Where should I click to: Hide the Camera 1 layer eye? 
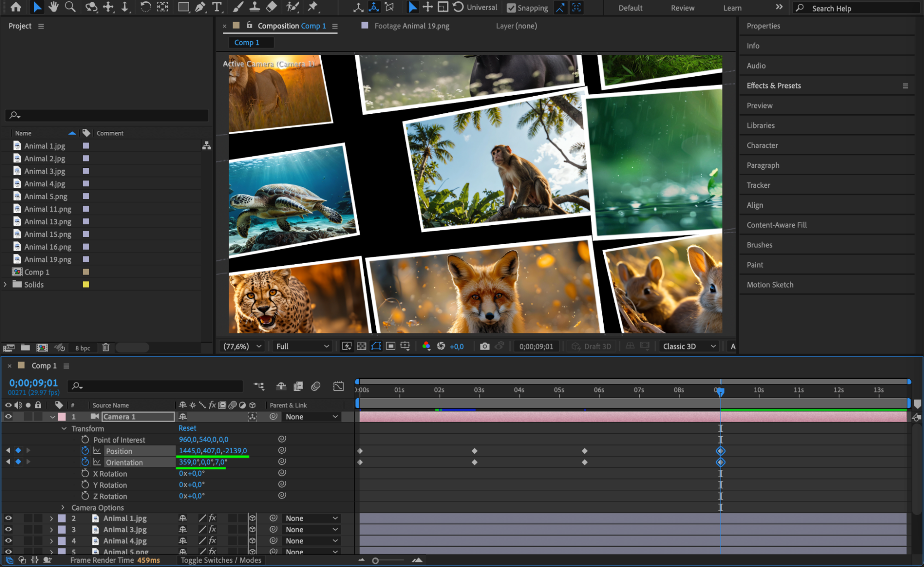pyautogui.click(x=8, y=417)
